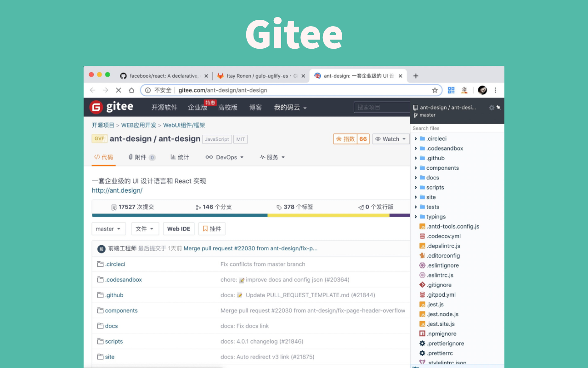Stop page loading with X button

[x=119, y=90]
